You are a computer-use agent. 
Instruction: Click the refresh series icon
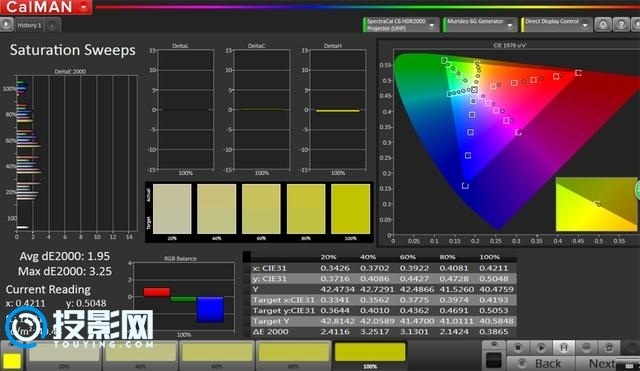point(609,348)
